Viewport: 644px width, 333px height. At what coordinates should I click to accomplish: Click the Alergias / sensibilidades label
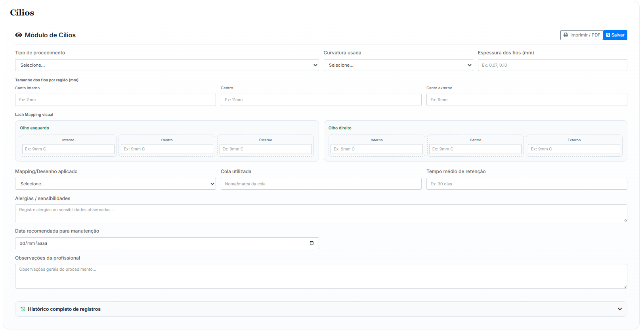pyautogui.click(x=43, y=198)
